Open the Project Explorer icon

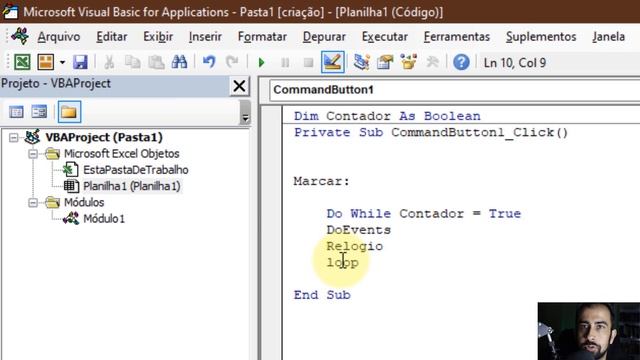coord(361,62)
